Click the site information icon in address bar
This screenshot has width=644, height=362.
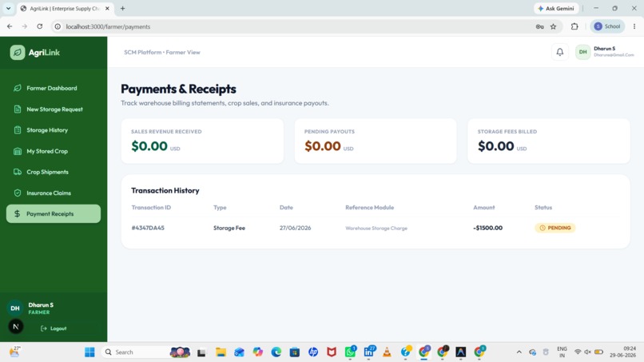(x=58, y=26)
